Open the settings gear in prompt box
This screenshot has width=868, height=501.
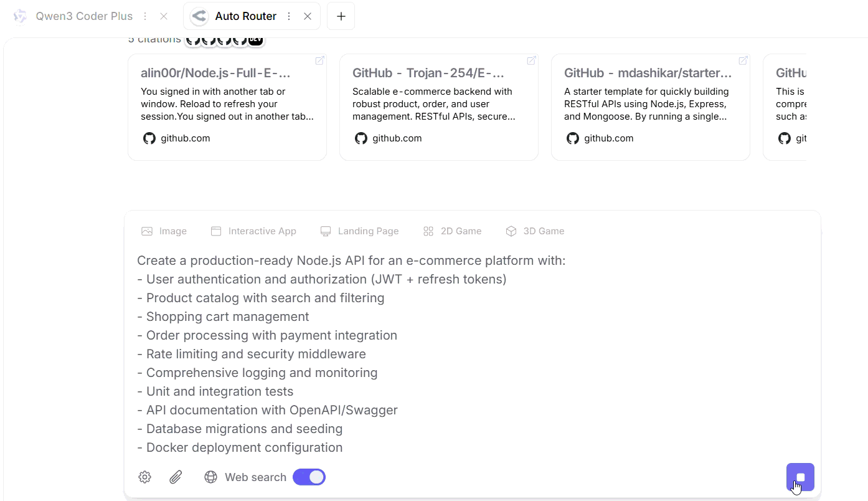144,477
